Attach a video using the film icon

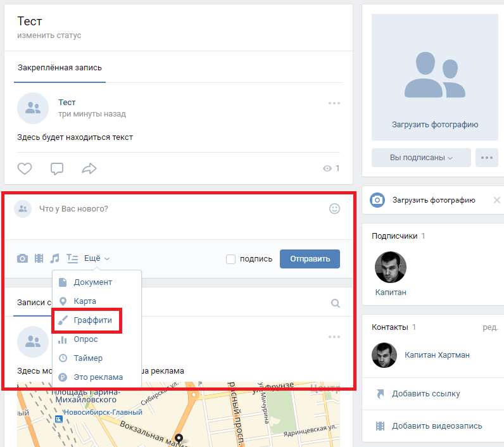[x=39, y=258]
